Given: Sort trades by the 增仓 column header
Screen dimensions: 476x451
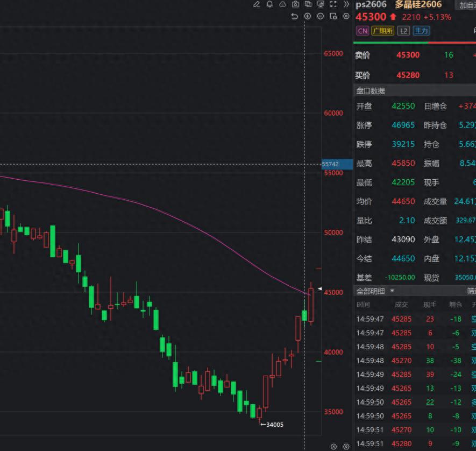Looking at the screenshot, I should 456,305.
